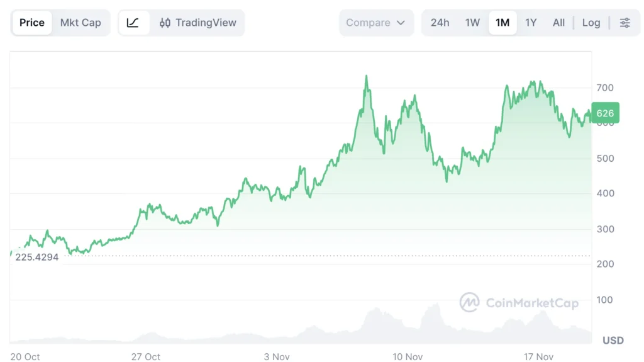Image resolution: width=644 pixels, height=362 pixels.
Task: Select the line chart icon
Action: 133,23
